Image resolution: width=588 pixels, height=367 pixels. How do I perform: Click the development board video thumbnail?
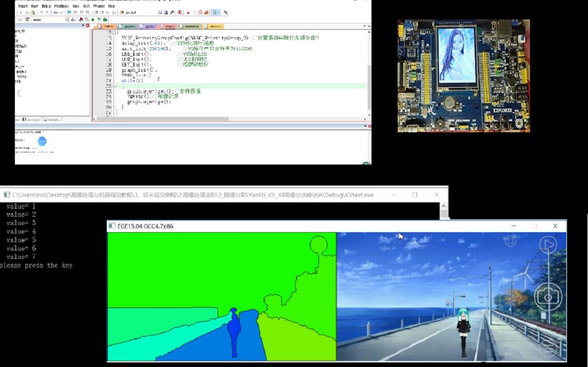tap(463, 76)
